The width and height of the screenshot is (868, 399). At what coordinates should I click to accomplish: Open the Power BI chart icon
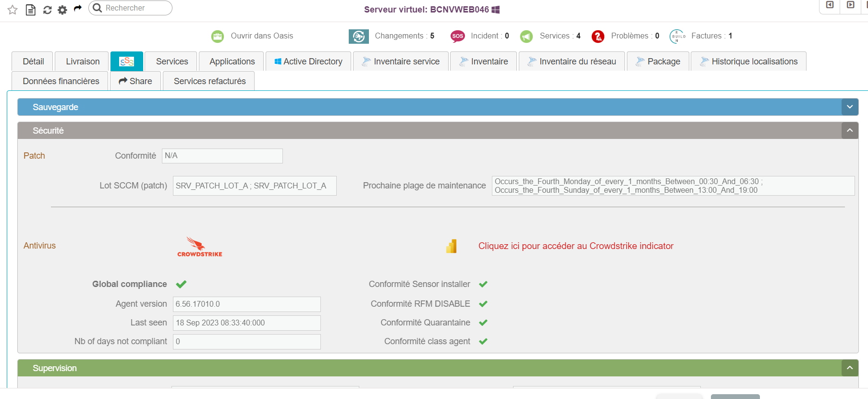click(x=452, y=246)
